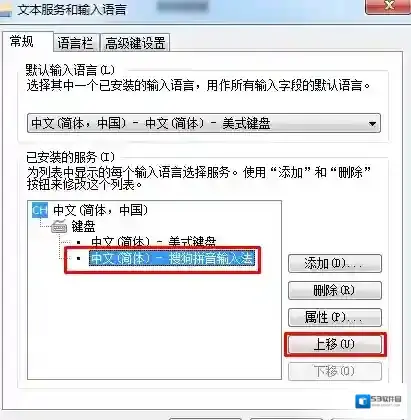This screenshot has width=411, height=420.
Task: Click the 中文(简体,中国) - 美式键盘 combo box
Action: 204,123
